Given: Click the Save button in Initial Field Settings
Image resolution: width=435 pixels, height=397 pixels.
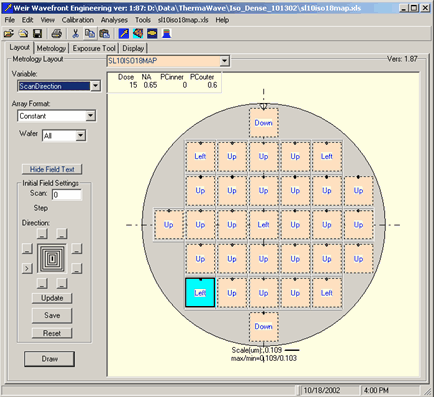Looking at the screenshot, I should point(52,315).
